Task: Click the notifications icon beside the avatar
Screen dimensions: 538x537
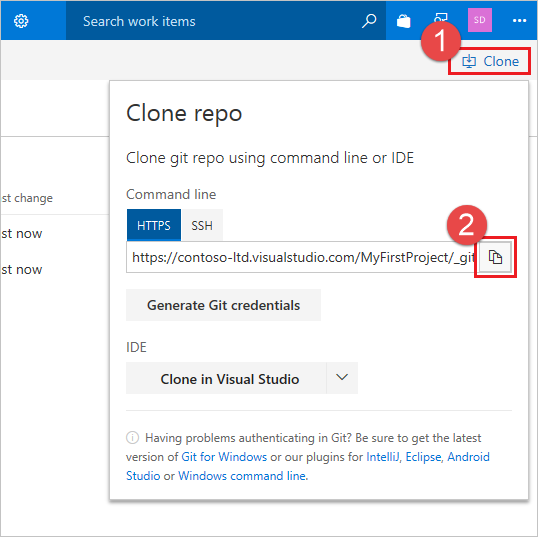Action: (x=441, y=19)
